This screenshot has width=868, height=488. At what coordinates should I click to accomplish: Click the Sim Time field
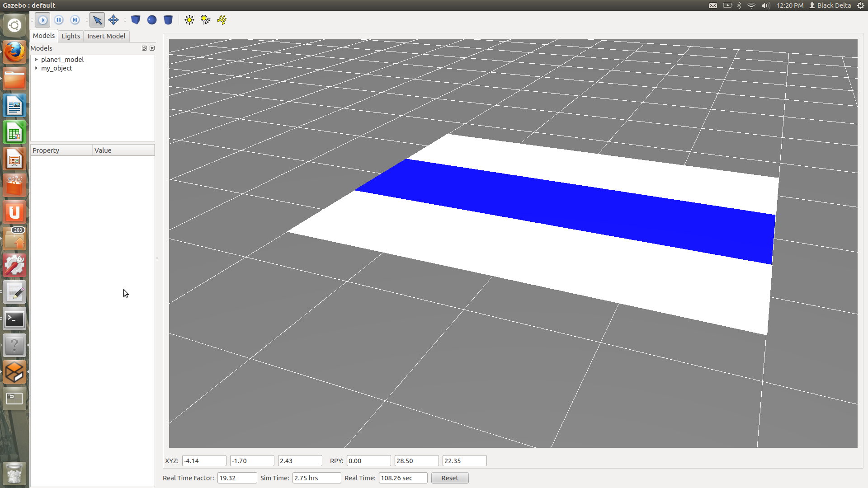[x=316, y=478]
